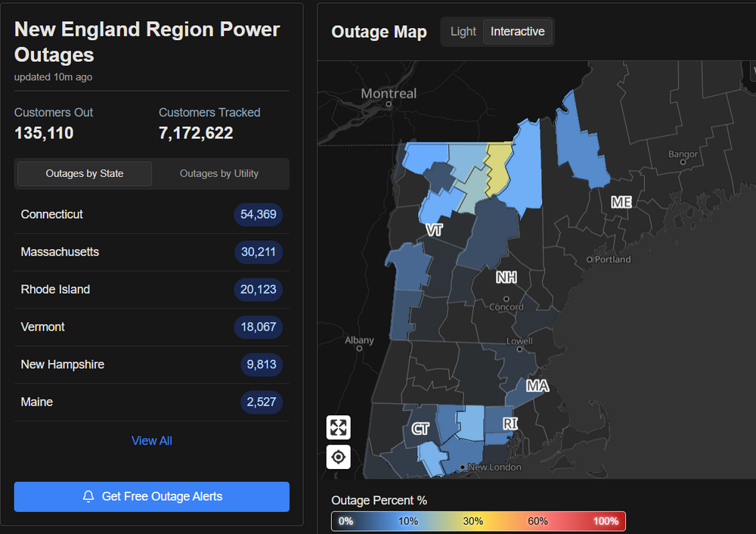Click the MA state label on map

(537, 387)
